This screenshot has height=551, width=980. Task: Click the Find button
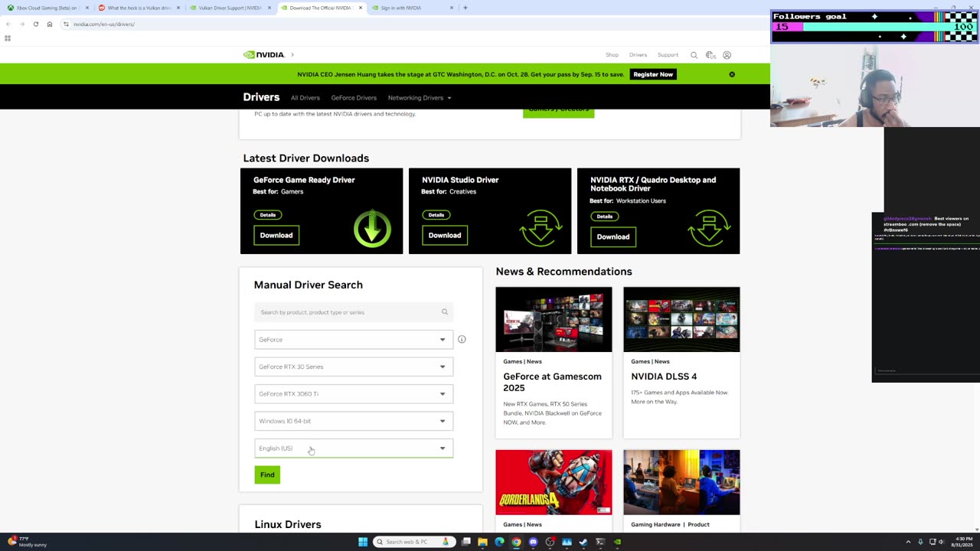267,474
